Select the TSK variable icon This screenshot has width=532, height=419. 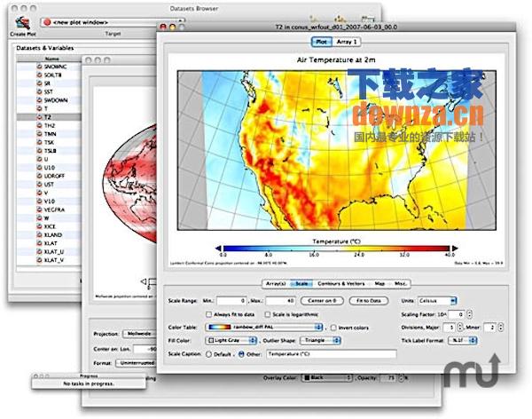(x=39, y=141)
